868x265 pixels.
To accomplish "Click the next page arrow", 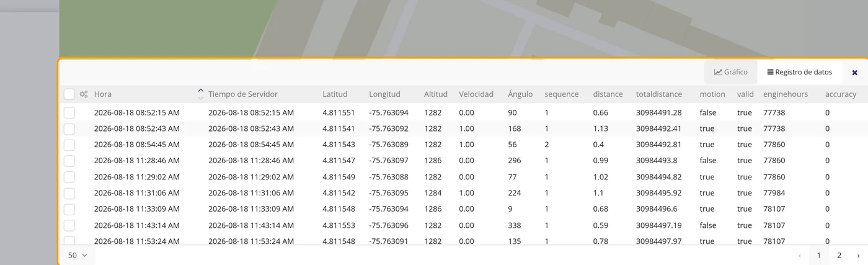I will click(858, 255).
